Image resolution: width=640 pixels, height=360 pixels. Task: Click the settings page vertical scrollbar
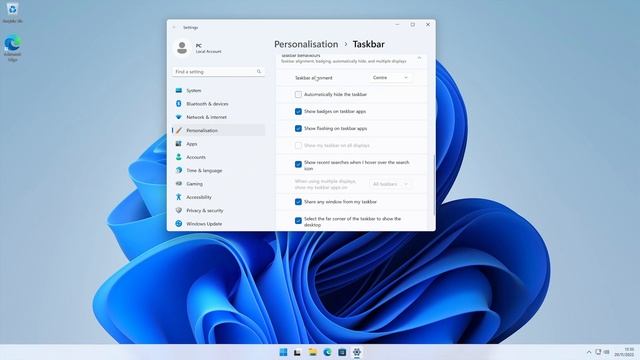coord(433,184)
